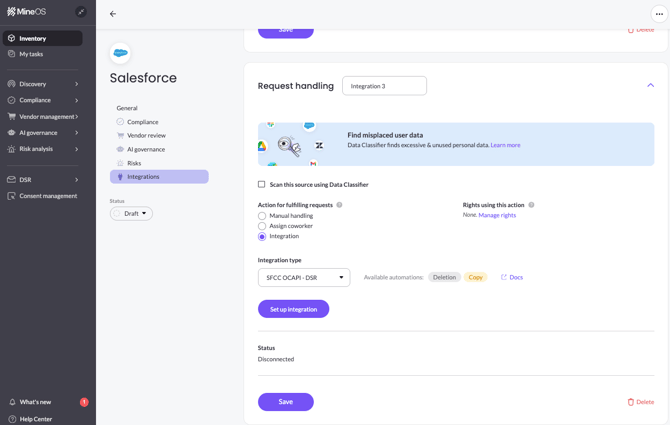Open the three-dot more options menu
The image size is (670, 425).
pyautogui.click(x=659, y=14)
